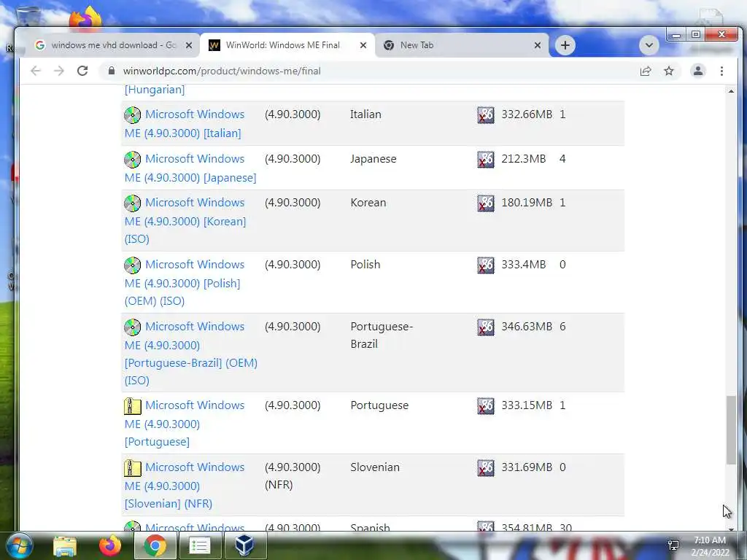Click the 'Japanese' language cell

tap(373, 159)
